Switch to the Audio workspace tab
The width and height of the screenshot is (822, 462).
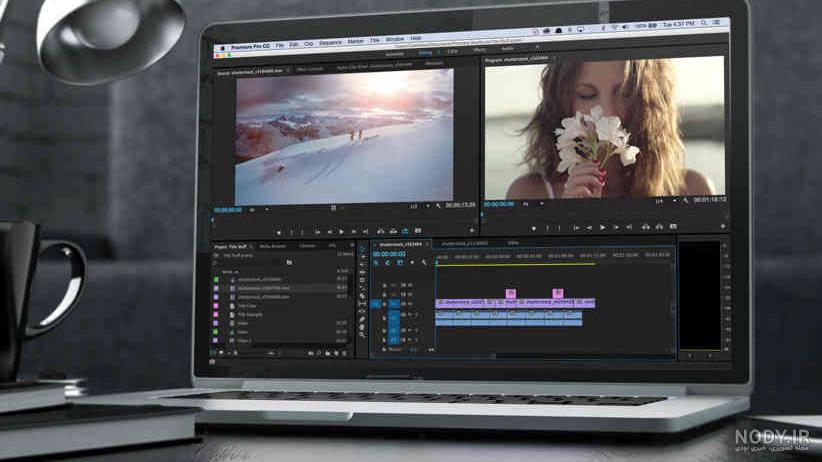pos(507,49)
